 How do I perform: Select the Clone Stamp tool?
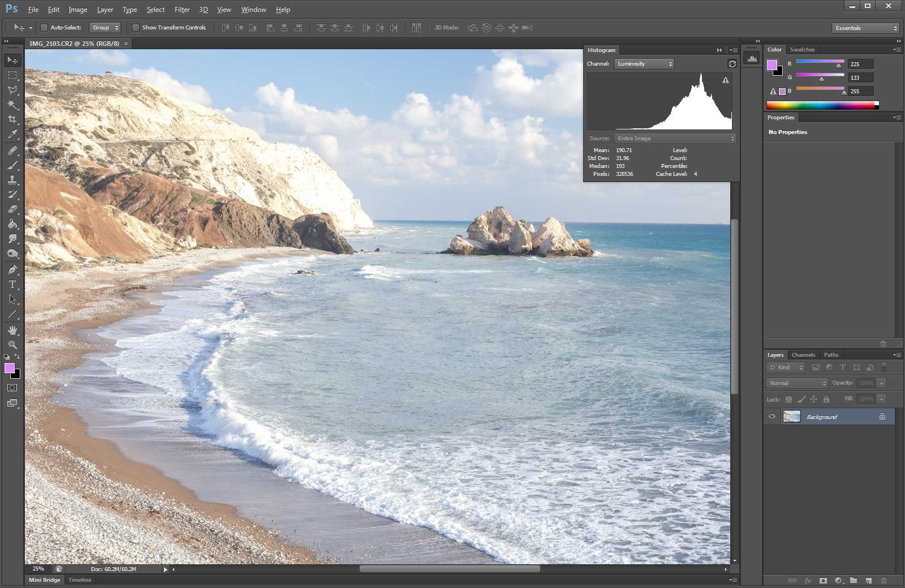[12, 180]
